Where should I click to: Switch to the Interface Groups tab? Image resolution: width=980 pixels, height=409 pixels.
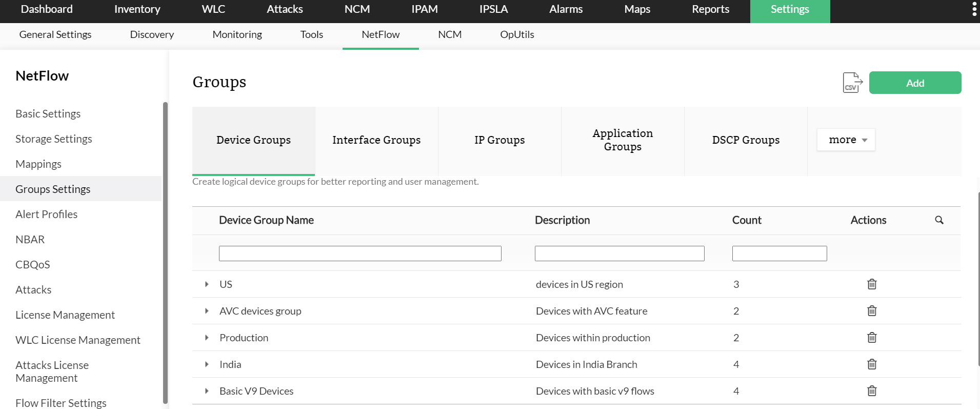click(376, 140)
